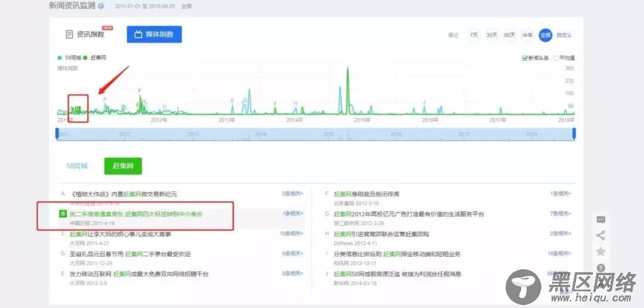Click the share icon in right sidebar
This screenshot has width=644, height=308.
[601, 235]
